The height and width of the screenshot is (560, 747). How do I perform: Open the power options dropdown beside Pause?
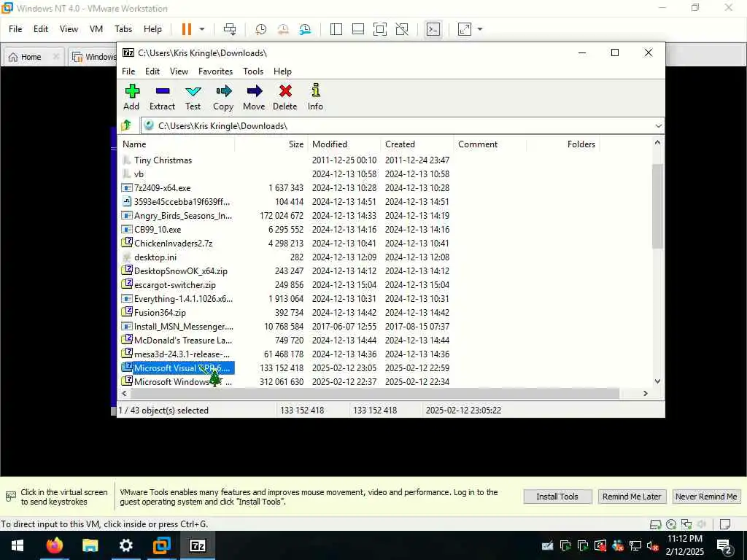tap(202, 29)
